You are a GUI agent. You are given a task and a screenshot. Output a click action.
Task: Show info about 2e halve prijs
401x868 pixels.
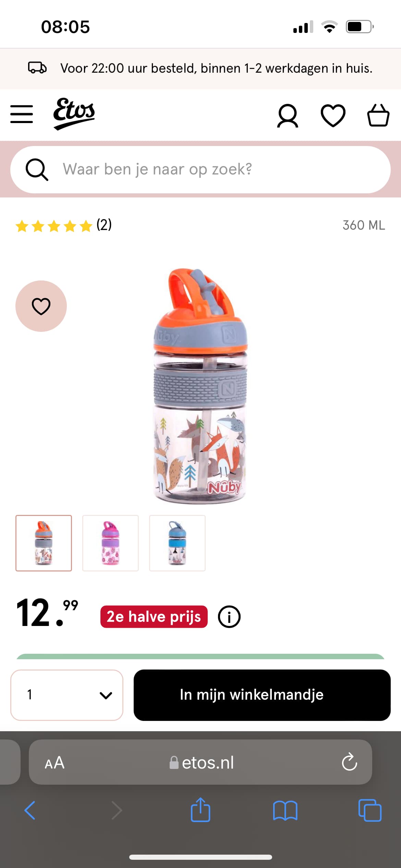click(229, 617)
